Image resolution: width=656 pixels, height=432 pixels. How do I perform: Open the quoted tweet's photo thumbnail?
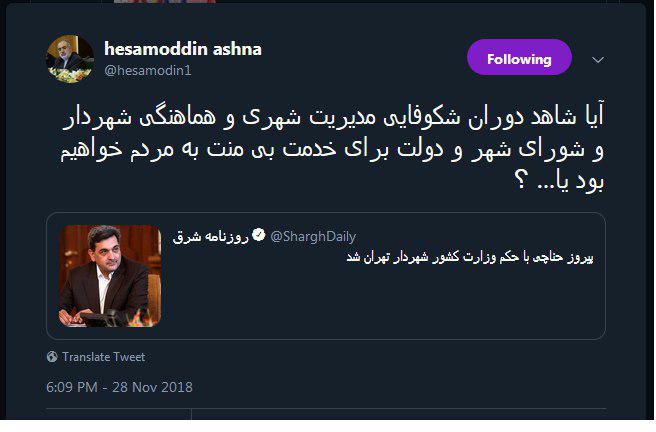coord(110,278)
